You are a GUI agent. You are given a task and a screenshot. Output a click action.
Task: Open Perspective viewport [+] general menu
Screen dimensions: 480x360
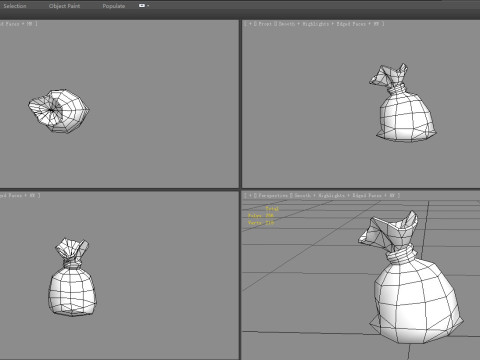pos(250,196)
